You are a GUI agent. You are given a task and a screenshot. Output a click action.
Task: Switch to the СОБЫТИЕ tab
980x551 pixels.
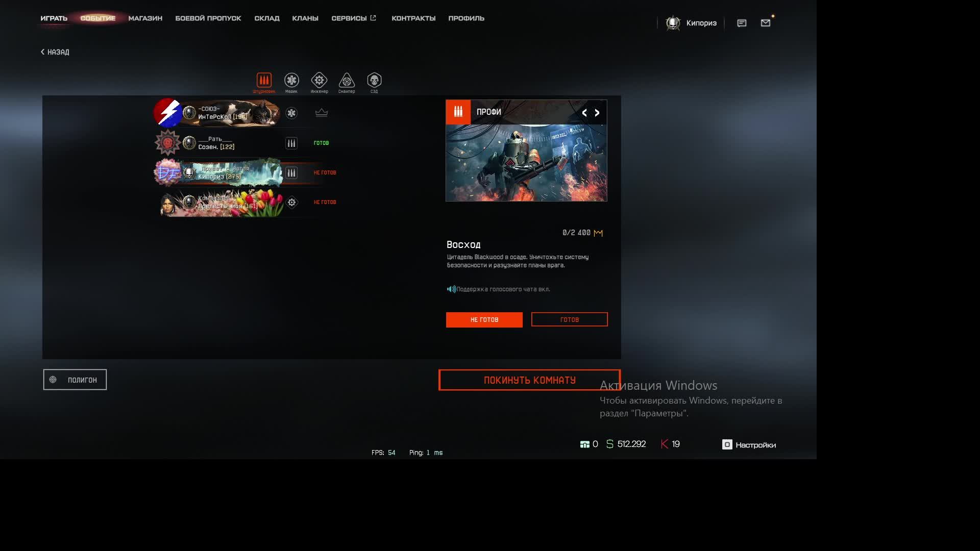(x=97, y=18)
